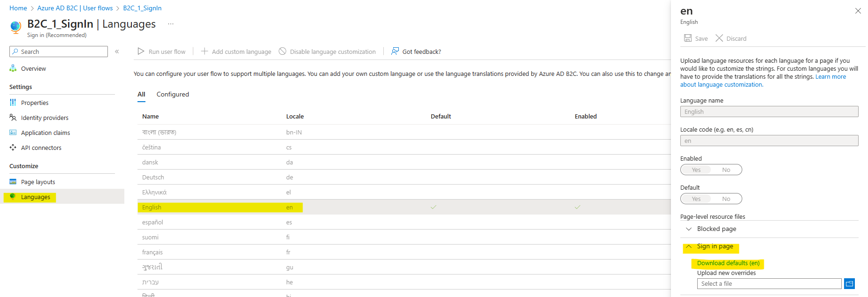The height and width of the screenshot is (297, 868).
Task: Select the dansk language row
Action: [404, 162]
